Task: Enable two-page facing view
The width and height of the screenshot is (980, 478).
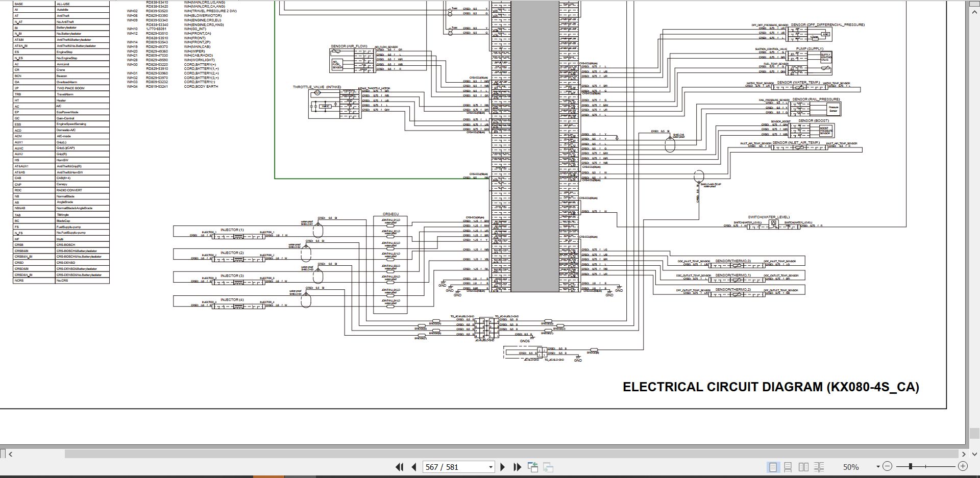Action: pyautogui.click(x=803, y=467)
